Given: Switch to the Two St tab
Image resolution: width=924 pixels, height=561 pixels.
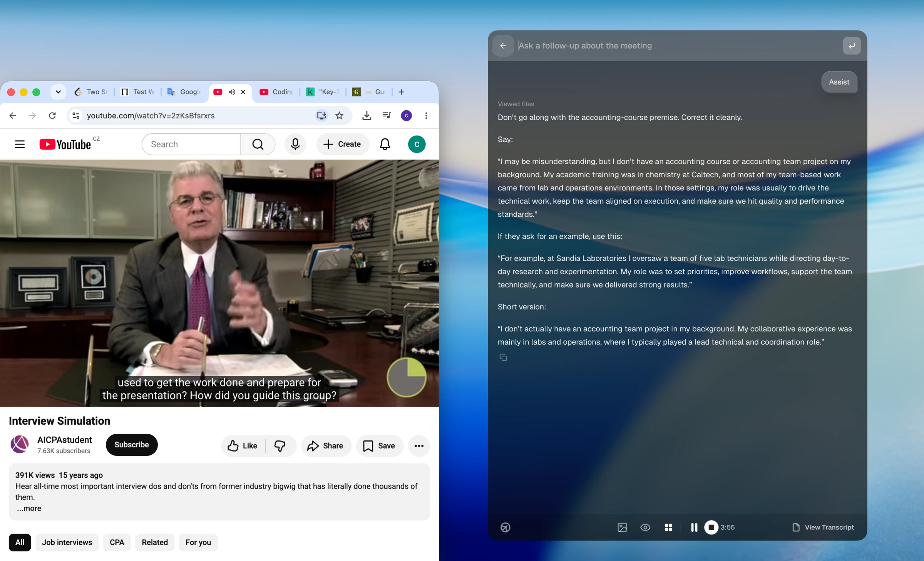Looking at the screenshot, I should [x=91, y=92].
